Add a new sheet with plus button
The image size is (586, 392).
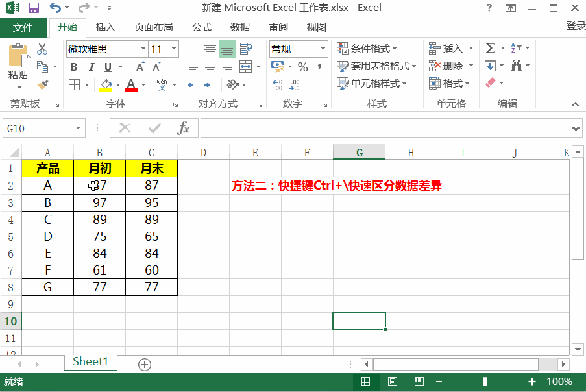coord(145,364)
